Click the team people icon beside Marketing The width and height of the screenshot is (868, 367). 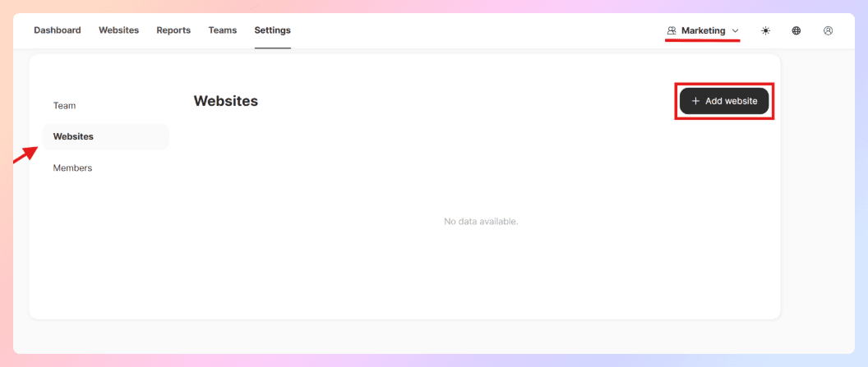click(672, 30)
